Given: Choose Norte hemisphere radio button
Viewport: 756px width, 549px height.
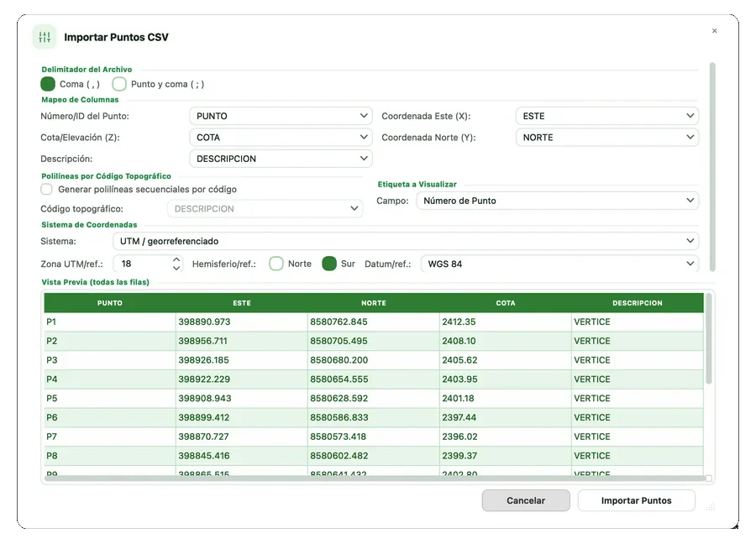Looking at the screenshot, I should (276, 264).
